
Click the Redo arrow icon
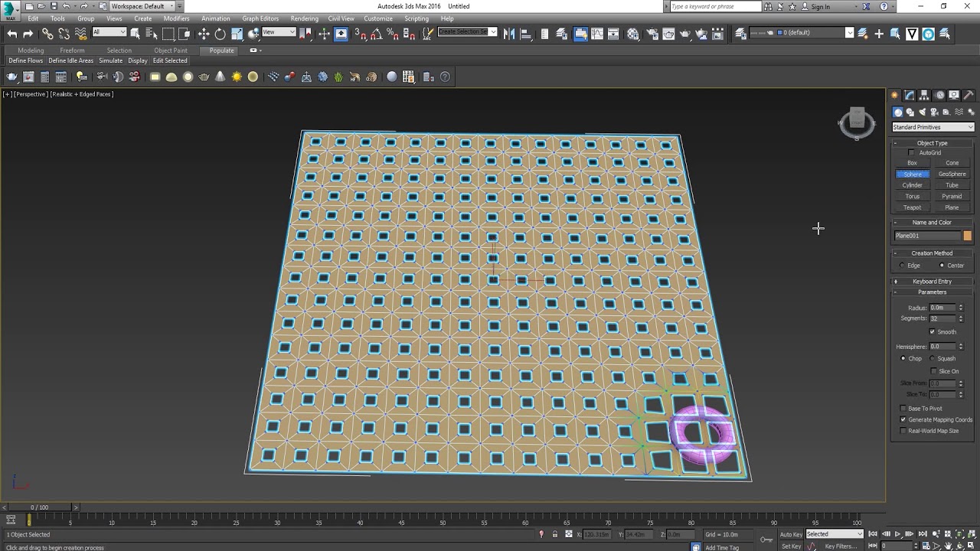click(x=28, y=34)
